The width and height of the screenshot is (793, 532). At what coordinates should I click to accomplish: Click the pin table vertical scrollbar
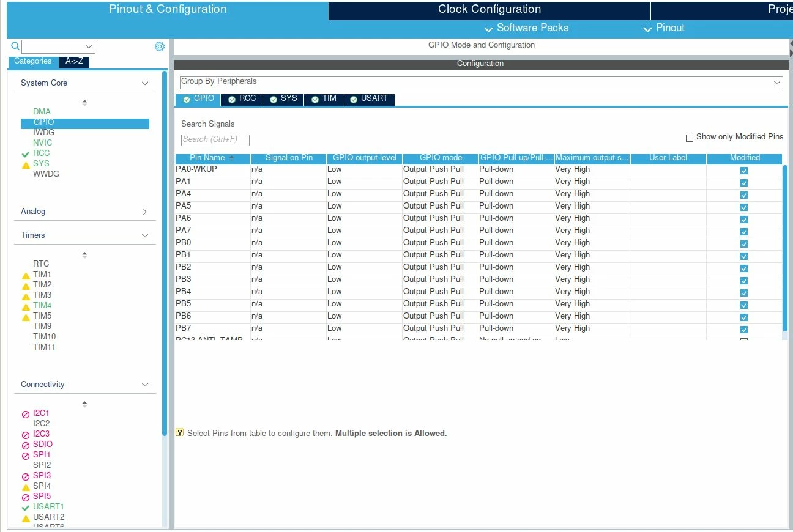(x=786, y=248)
